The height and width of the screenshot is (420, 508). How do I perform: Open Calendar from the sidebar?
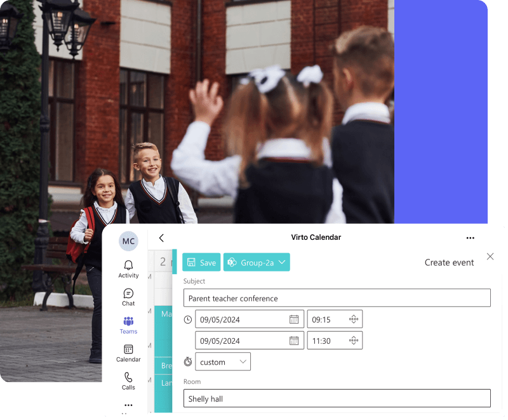coord(129,353)
